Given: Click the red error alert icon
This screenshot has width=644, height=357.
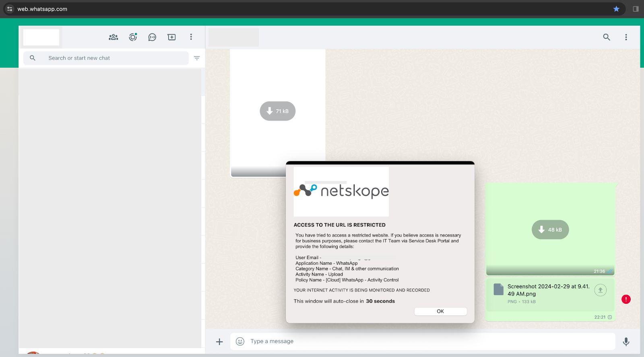Looking at the screenshot, I should pos(626,299).
